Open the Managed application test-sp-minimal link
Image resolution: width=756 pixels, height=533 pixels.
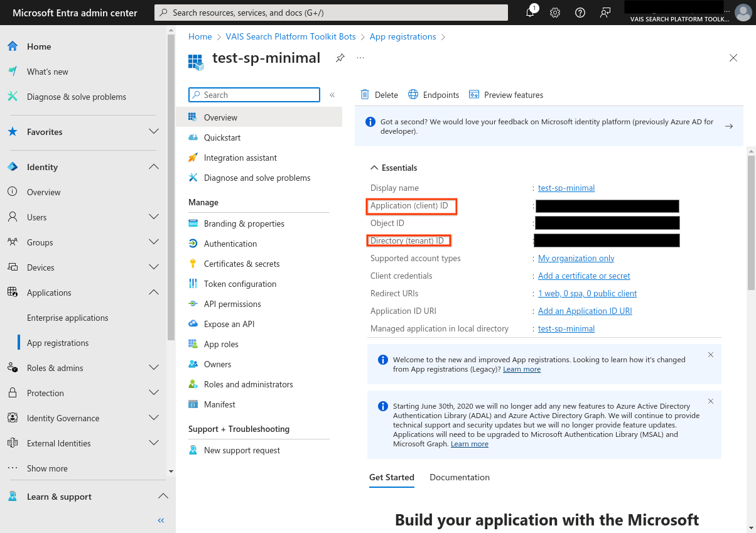click(566, 328)
